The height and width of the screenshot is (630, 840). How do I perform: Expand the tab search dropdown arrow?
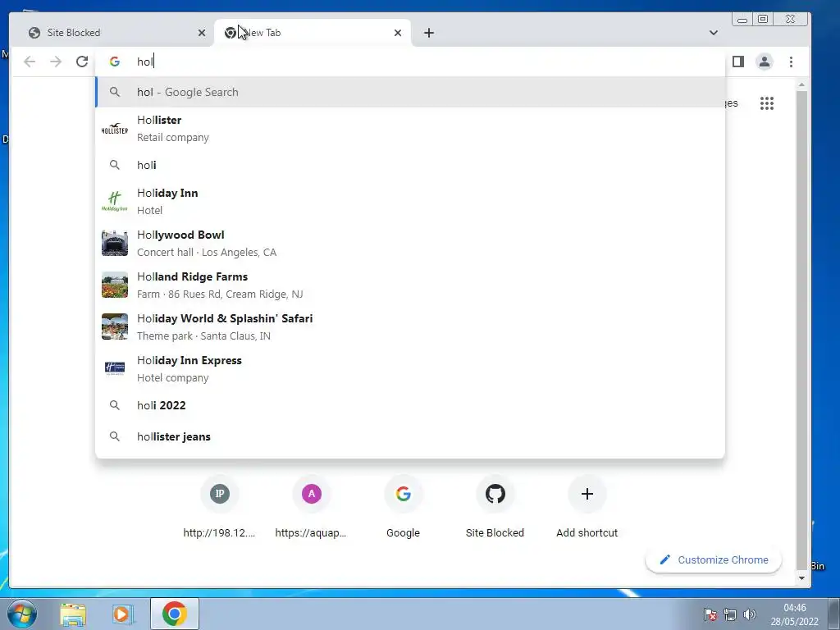[713, 33]
